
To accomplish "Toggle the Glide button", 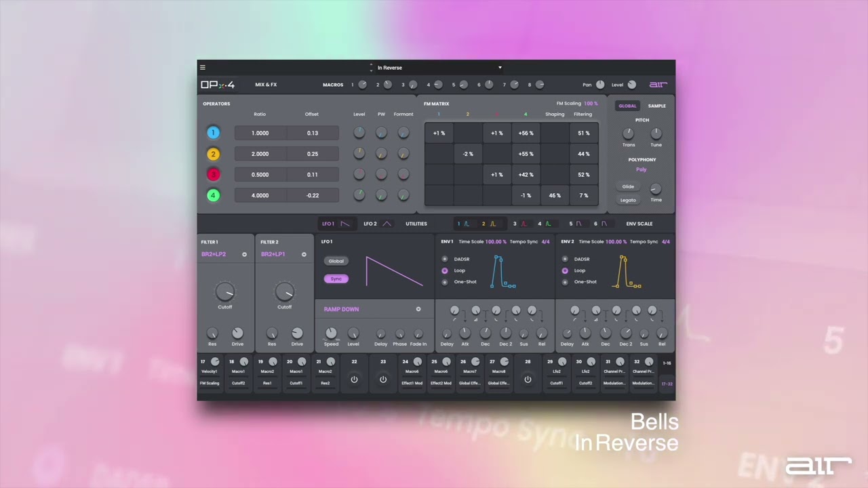I will click(628, 186).
